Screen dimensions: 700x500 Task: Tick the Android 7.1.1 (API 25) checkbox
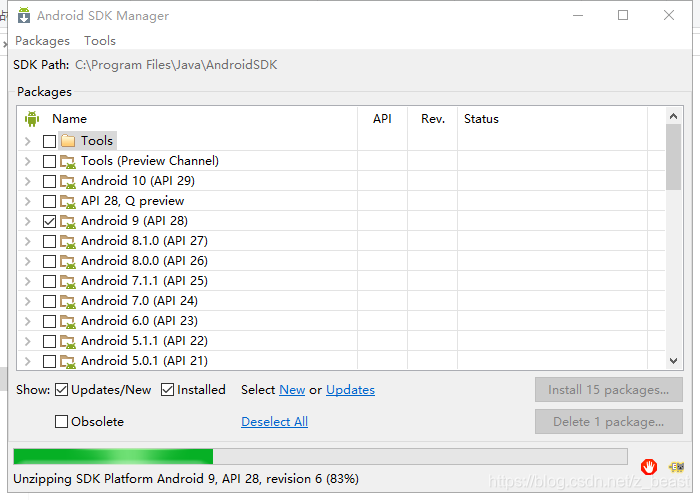point(49,282)
